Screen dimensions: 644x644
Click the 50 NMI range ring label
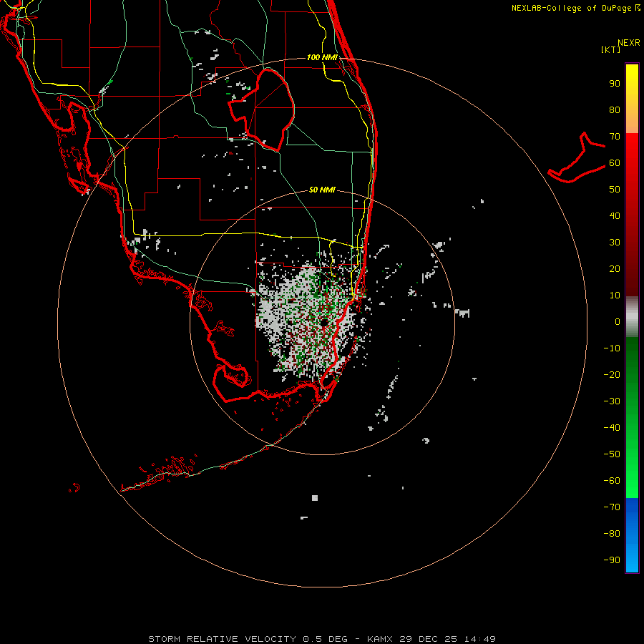[x=322, y=190]
